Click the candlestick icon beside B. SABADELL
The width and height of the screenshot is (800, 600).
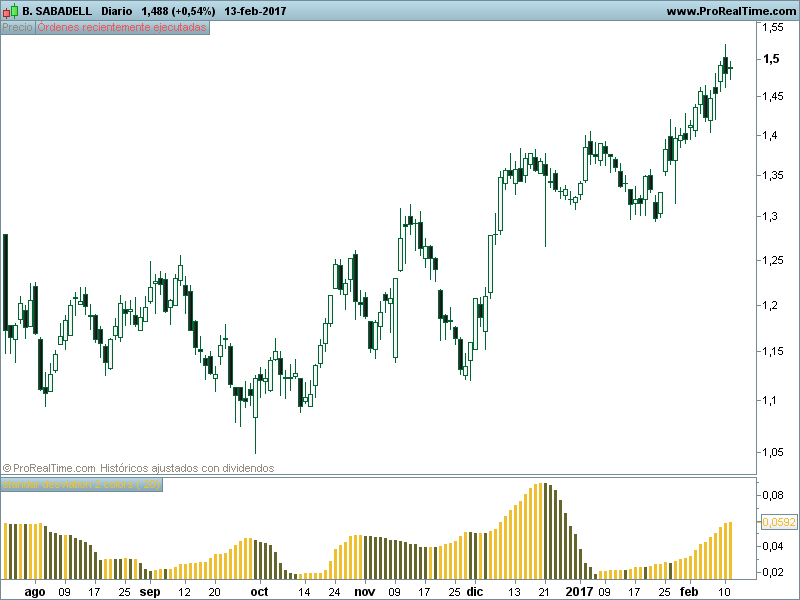pyautogui.click(x=10, y=11)
